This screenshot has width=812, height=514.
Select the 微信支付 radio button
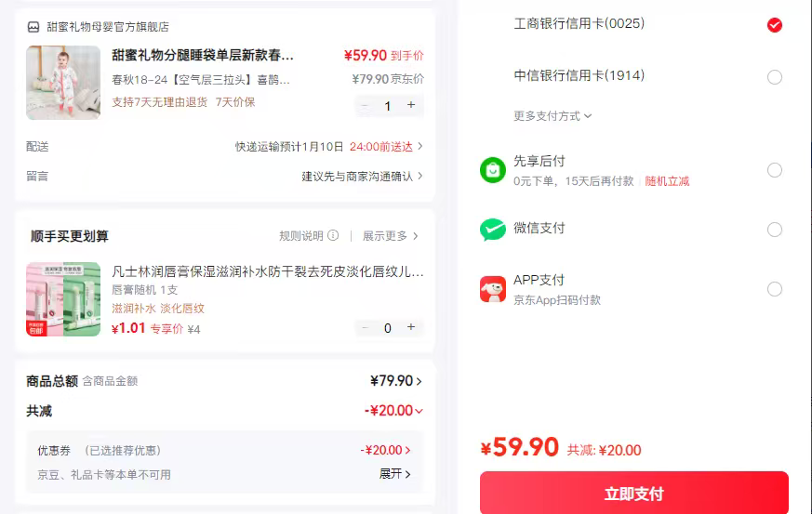(x=774, y=230)
